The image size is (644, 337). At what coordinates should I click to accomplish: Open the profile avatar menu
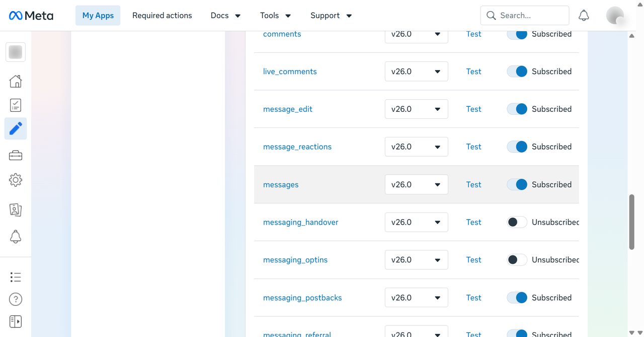point(615,16)
